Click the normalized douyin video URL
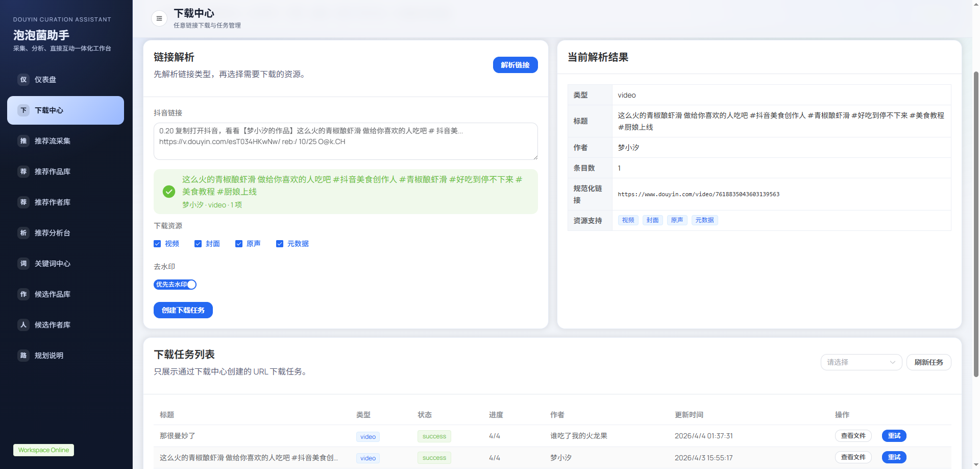This screenshot has height=469, width=980. pos(698,194)
